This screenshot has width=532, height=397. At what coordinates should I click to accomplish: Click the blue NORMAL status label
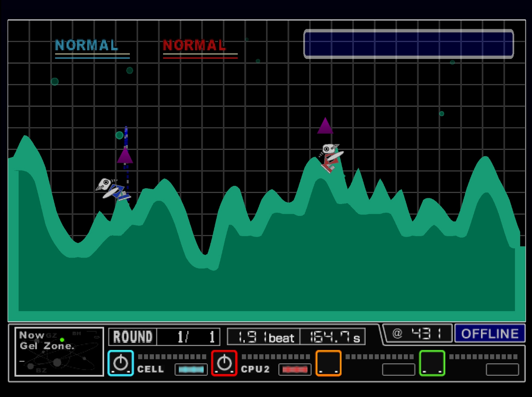(87, 45)
